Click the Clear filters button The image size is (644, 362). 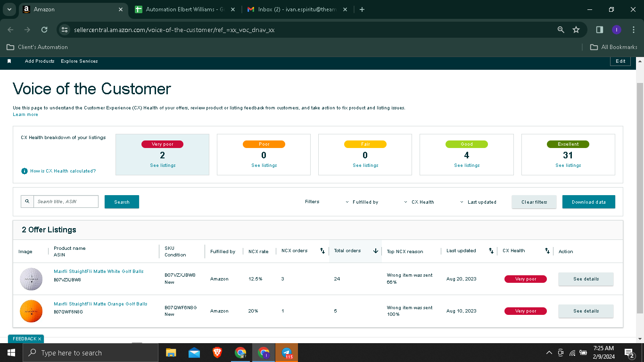pos(534,202)
